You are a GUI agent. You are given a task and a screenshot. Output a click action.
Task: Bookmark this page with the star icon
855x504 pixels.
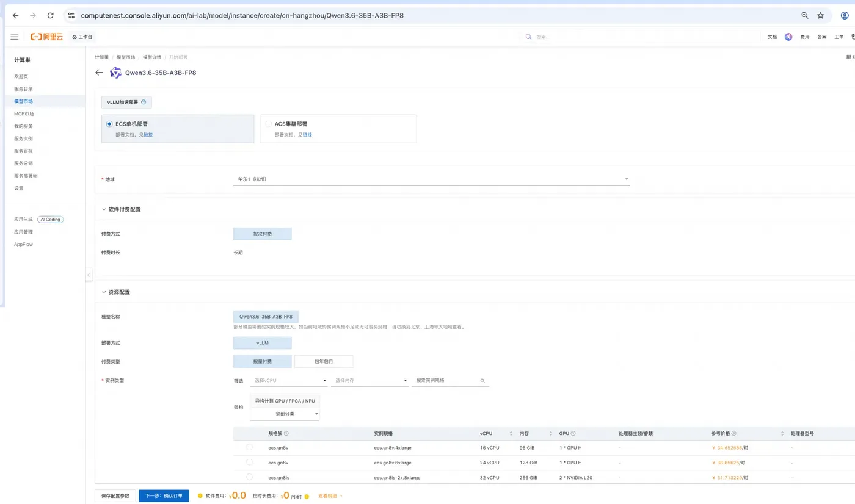(821, 15)
